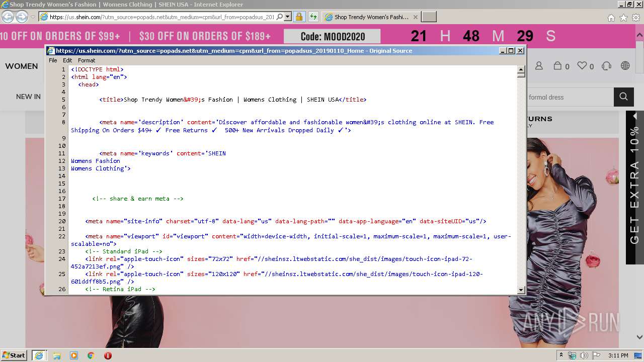Refresh the page with green arrows icon
This screenshot has height=362, width=644.
coord(313,17)
